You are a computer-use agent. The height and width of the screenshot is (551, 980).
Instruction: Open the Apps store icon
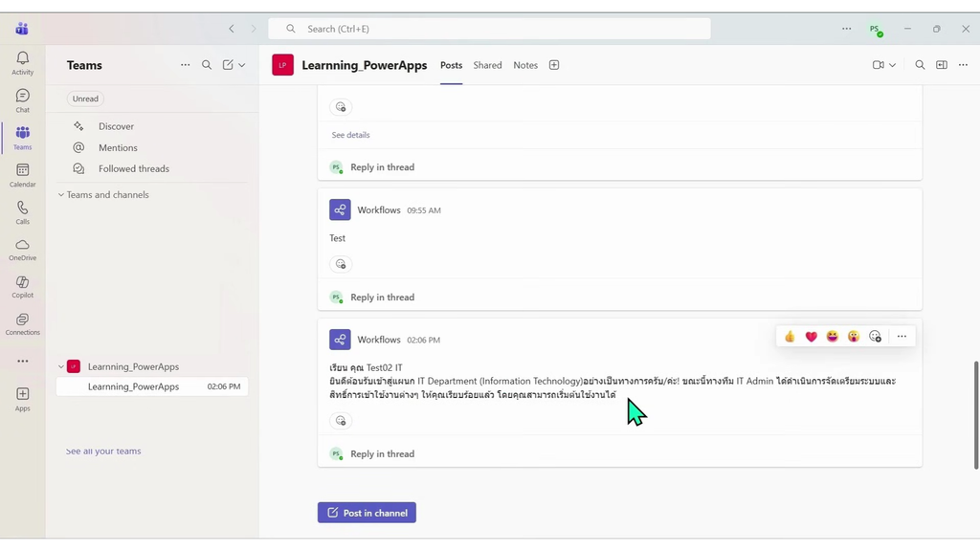point(23,399)
